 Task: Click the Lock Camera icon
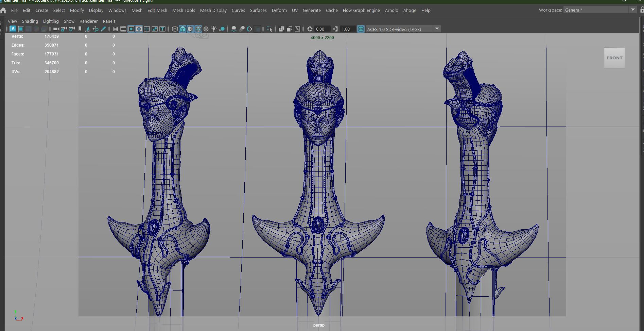[x=64, y=29]
